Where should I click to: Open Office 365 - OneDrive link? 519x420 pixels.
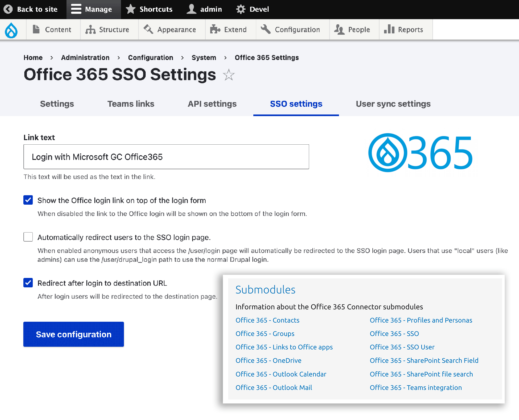point(269,360)
